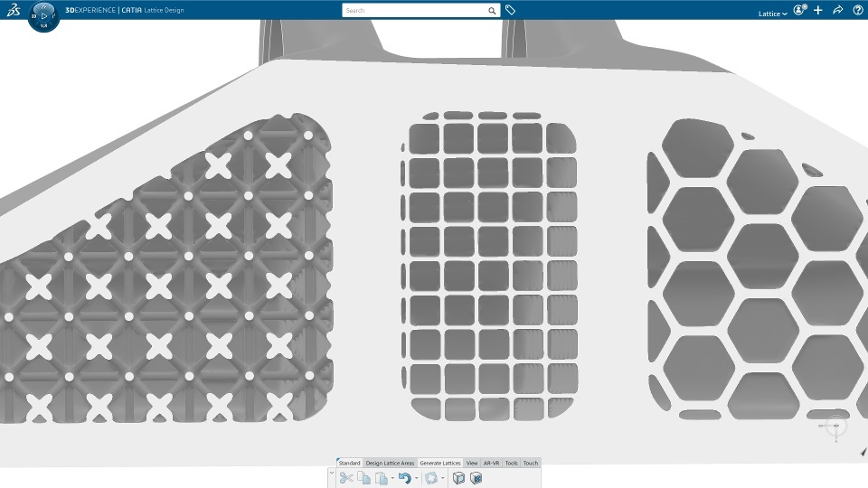Click the Copy icon in toolbar
Viewport: 868px width, 488px height.
[x=363, y=477]
